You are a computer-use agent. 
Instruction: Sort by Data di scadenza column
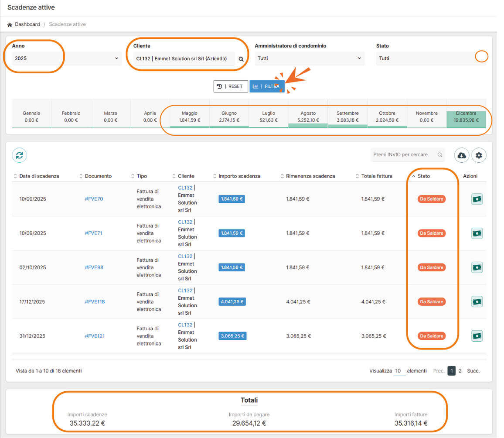(x=39, y=176)
